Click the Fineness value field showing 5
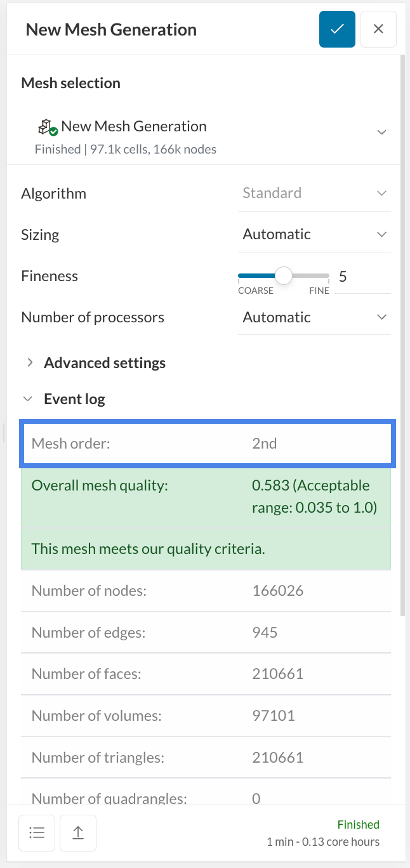Viewport: 410px width, 868px height. click(343, 276)
